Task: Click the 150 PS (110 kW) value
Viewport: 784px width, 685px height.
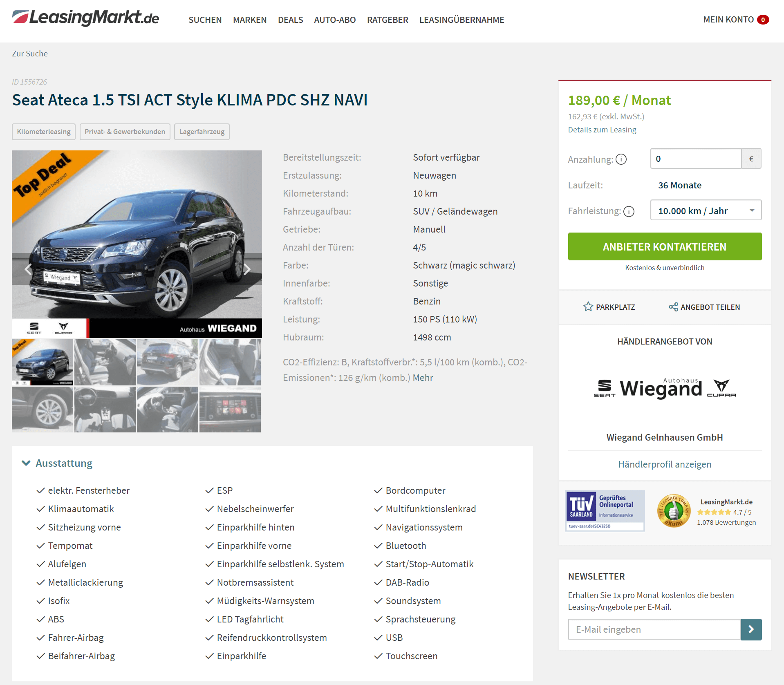Action: [x=445, y=319]
